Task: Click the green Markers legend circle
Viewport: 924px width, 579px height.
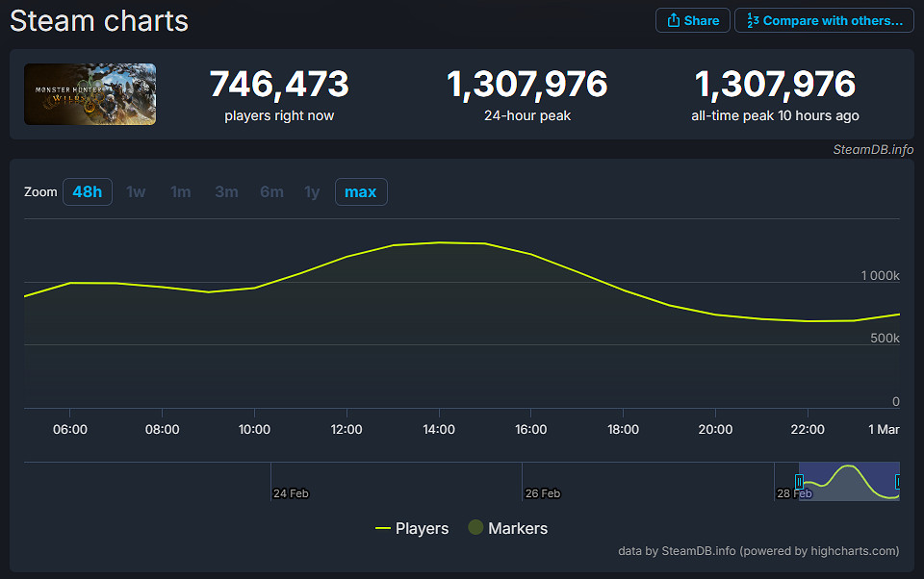Action: (475, 528)
